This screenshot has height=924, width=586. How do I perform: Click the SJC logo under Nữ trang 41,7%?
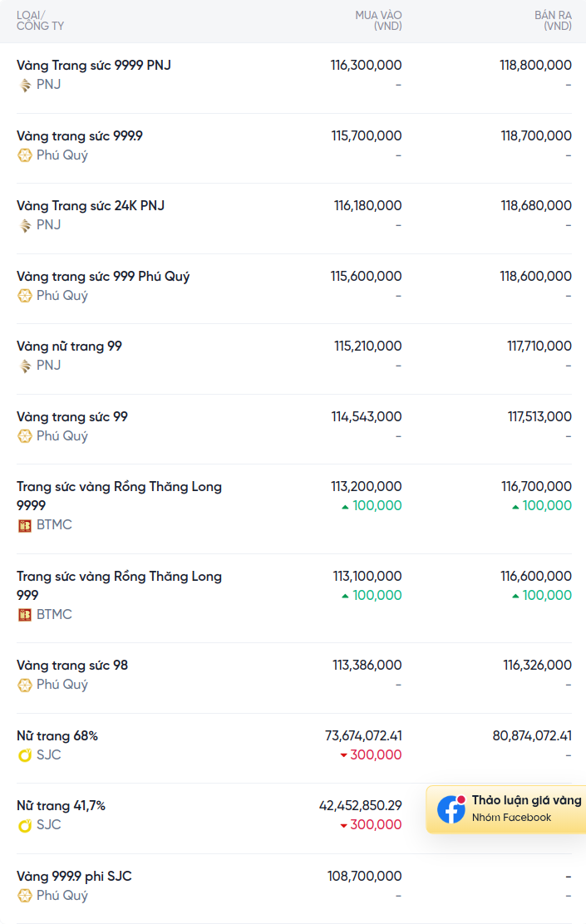[25, 825]
